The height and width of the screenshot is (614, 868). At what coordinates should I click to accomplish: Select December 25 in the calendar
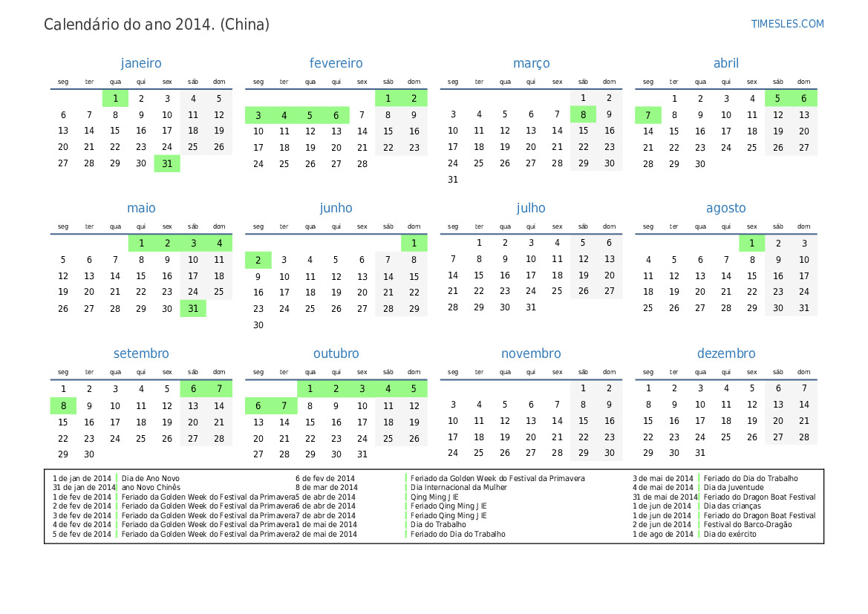[x=725, y=437]
